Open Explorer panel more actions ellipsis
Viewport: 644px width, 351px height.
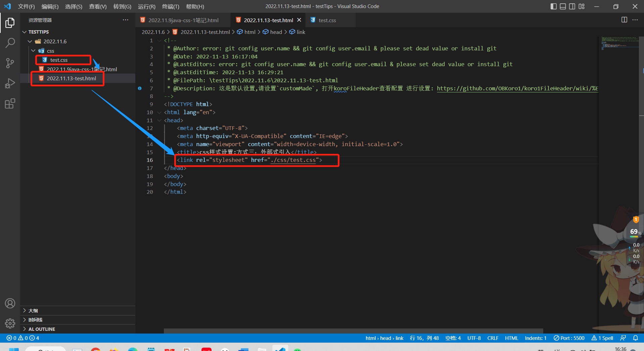coord(126,20)
